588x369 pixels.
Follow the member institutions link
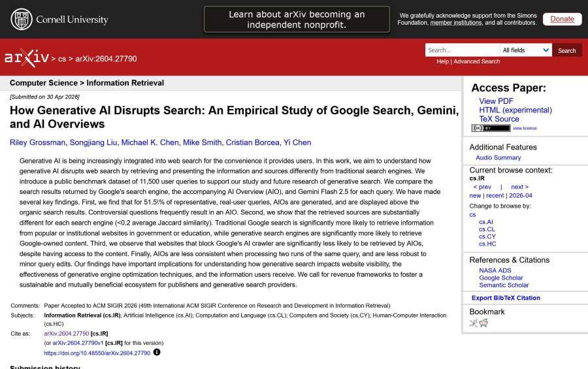(x=456, y=23)
